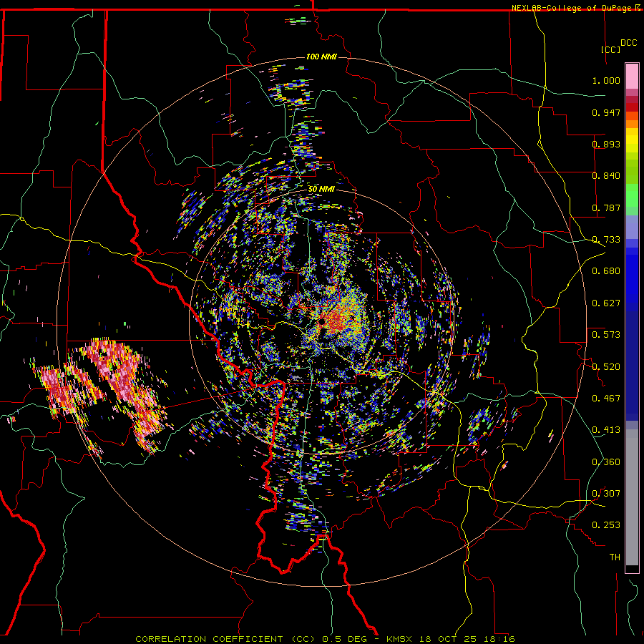The image size is (644, 644).
Task: Click the 0.307 color scale value
Action: [606, 494]
